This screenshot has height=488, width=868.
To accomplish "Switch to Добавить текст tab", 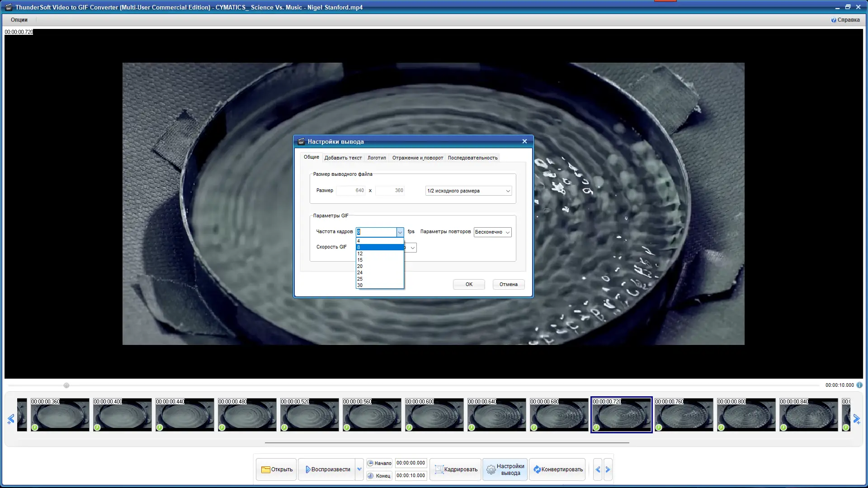I will pos(343,158).
